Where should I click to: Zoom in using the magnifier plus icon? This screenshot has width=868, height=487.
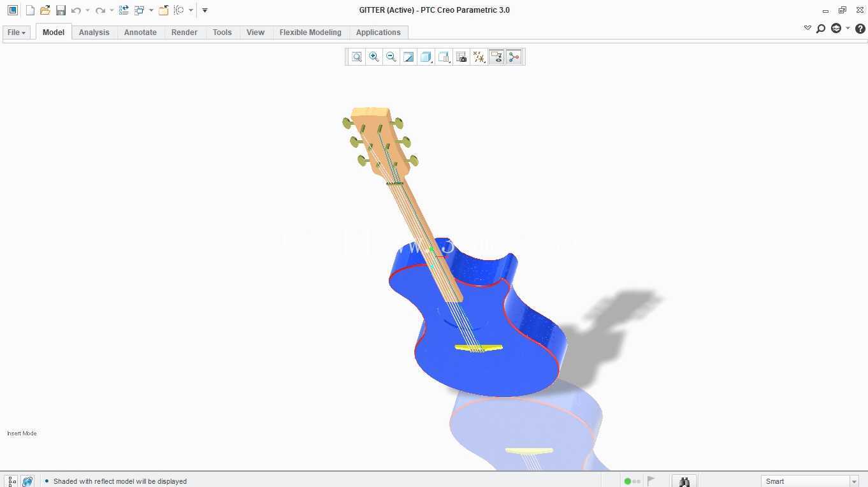(374, 57)
